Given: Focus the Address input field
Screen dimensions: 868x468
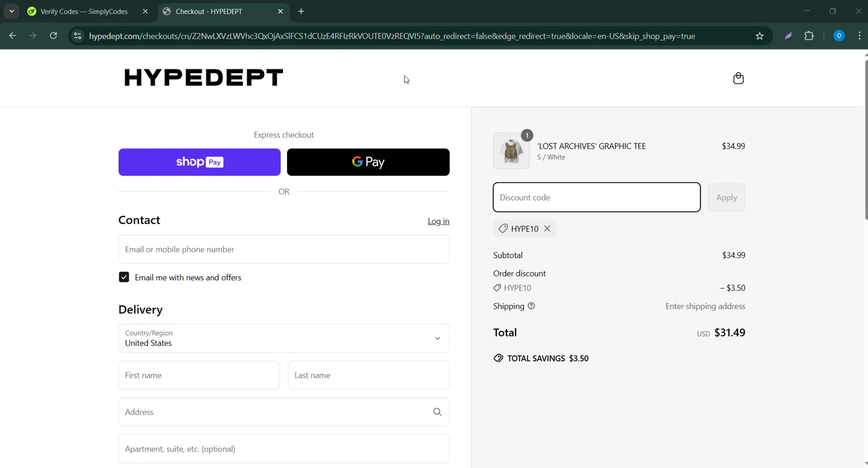Looking at the screenshot, I should click(284, 412).
